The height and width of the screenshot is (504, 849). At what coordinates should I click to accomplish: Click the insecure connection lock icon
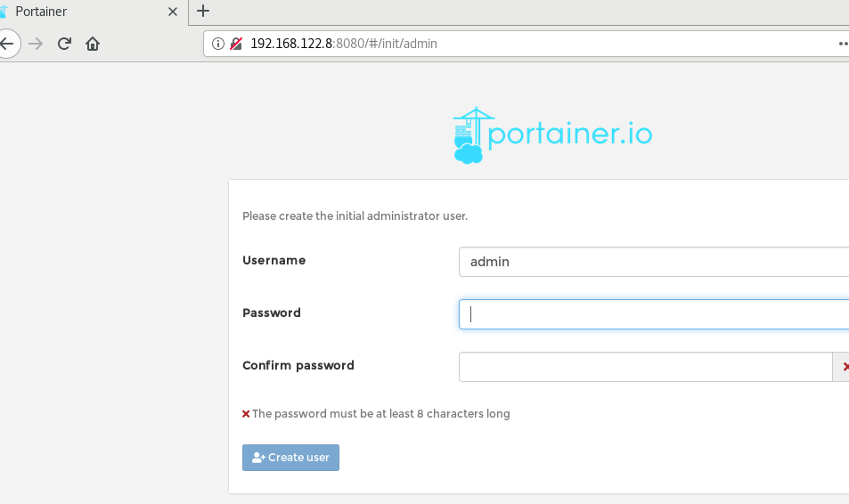coord(236,44)
